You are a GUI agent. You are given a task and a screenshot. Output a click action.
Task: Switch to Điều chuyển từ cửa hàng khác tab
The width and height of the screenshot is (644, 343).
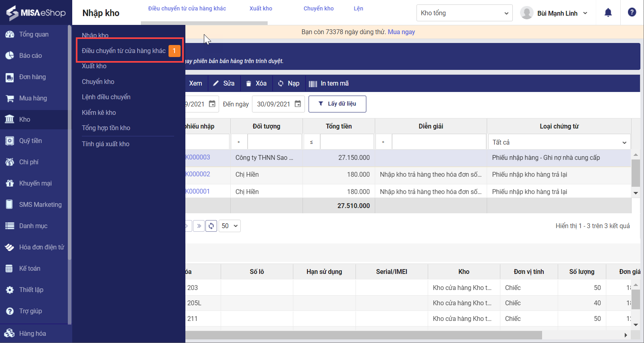tap(187, 8)
